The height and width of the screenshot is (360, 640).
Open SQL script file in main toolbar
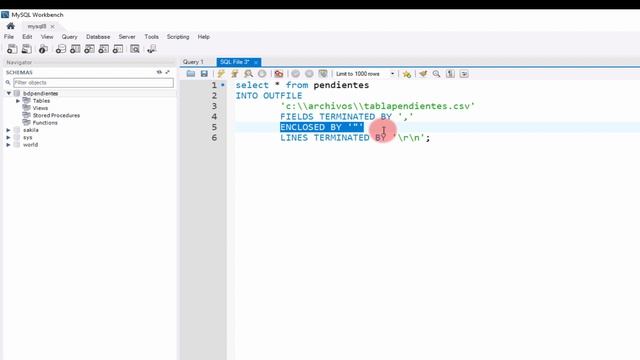coord(27,49)
